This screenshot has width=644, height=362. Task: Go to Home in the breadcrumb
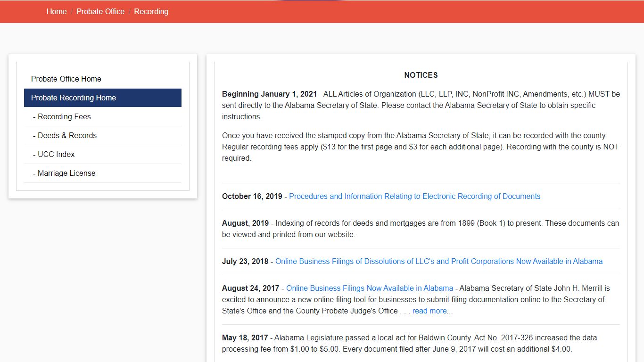coord(57,11)
